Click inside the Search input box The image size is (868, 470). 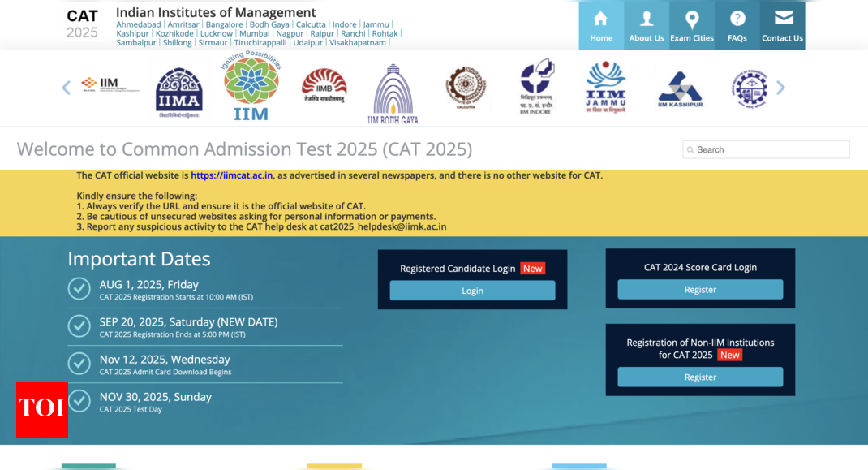766,149
